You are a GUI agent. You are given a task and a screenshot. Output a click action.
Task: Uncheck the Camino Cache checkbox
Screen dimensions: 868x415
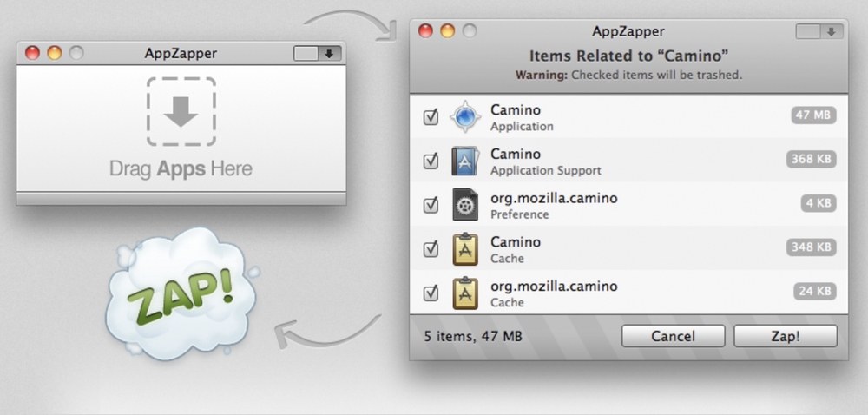(x=431, y=249)
